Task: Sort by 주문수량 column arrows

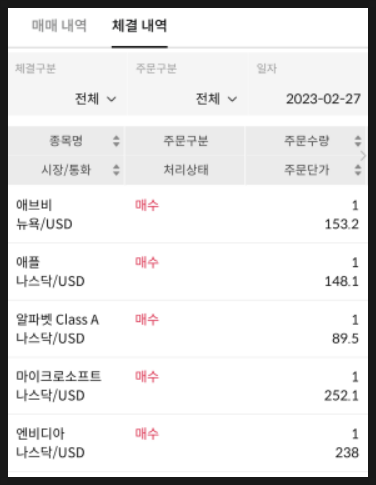Action: 358,141
